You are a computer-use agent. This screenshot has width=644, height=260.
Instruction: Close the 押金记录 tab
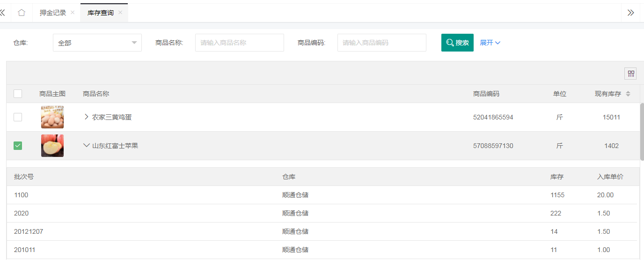point(73,13)
